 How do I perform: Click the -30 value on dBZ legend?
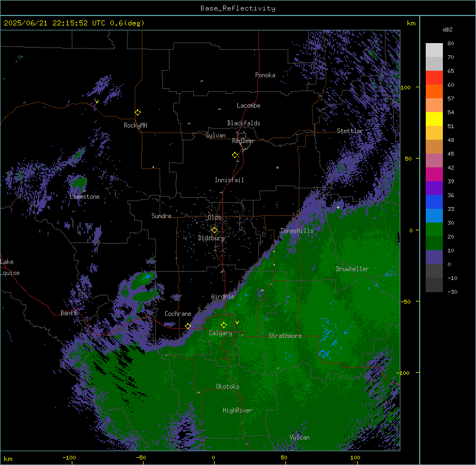pos(452,292)
